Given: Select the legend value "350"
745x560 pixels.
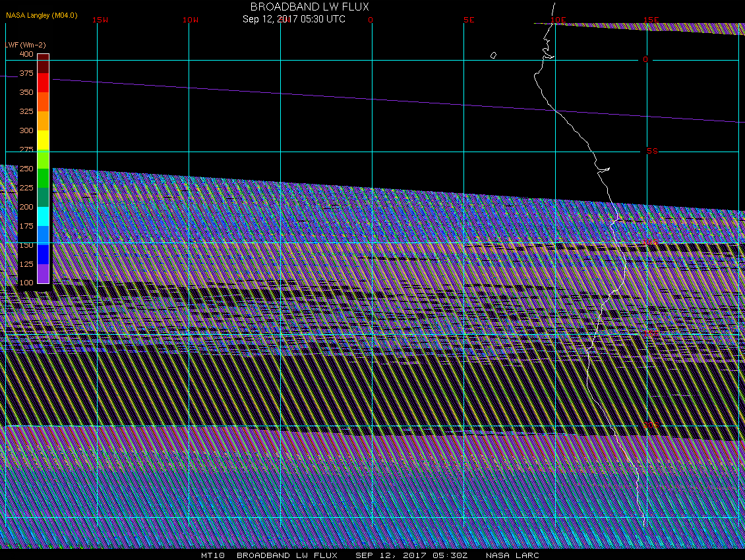Looking at the screenshot, I should click(x=26, y=92).
